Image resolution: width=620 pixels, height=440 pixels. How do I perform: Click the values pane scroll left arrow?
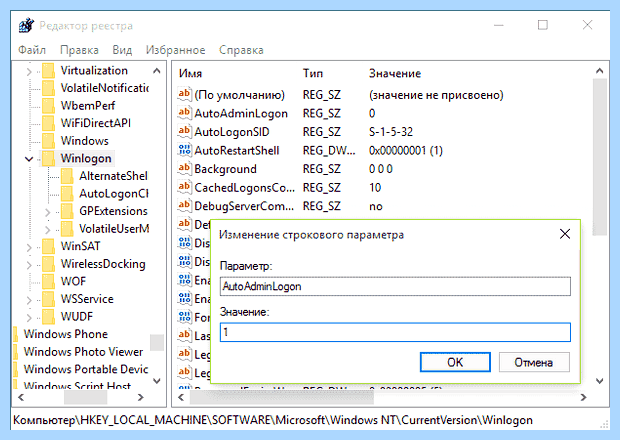[181, 397]
